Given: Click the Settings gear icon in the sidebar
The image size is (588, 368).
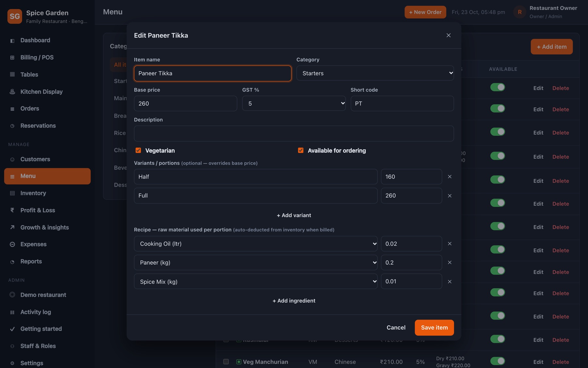Looking at the screenshot, I should click(12, 363).
